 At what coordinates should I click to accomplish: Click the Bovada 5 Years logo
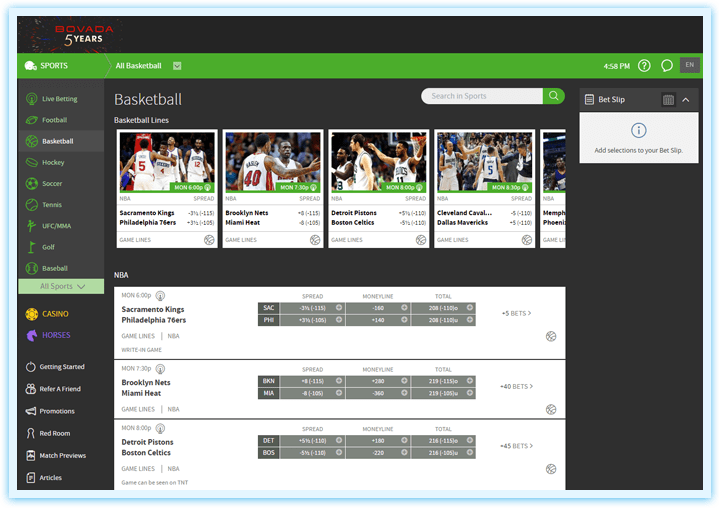pos(83,35)
